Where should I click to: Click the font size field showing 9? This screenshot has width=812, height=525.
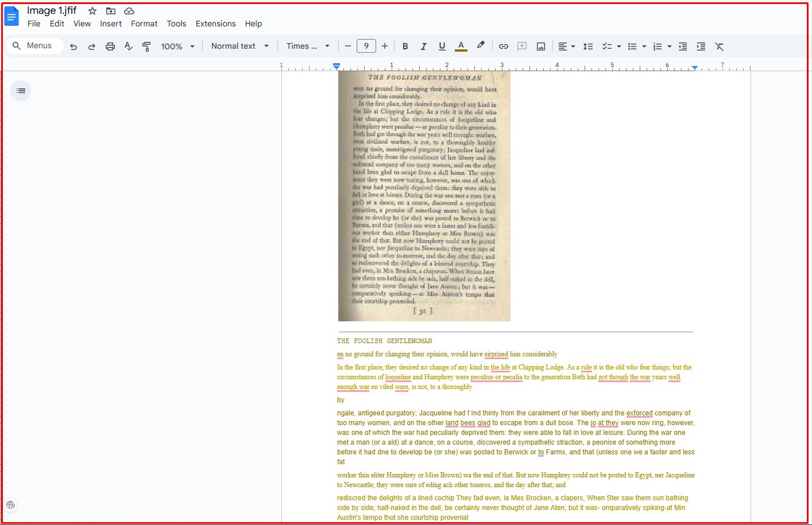click(x=366, y=46)
